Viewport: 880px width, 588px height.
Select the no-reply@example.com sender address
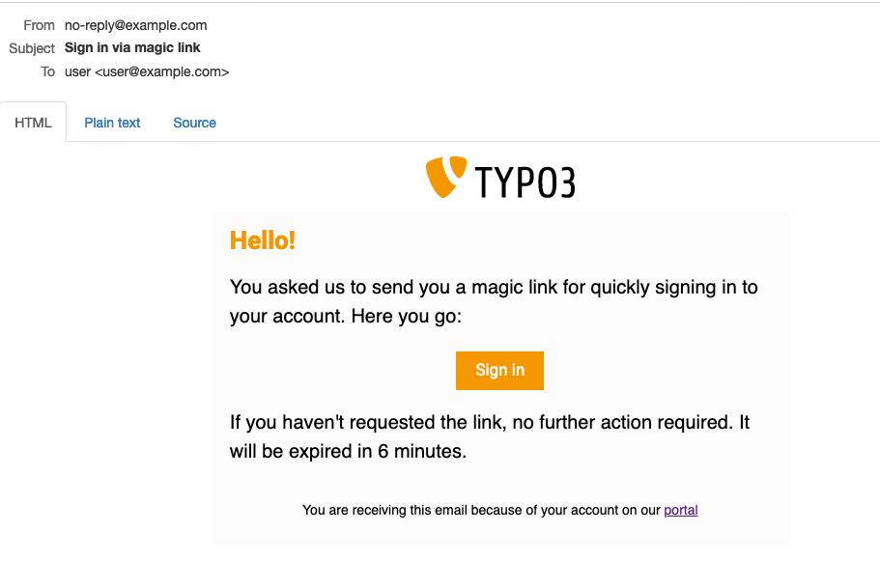tap(136, 25)
